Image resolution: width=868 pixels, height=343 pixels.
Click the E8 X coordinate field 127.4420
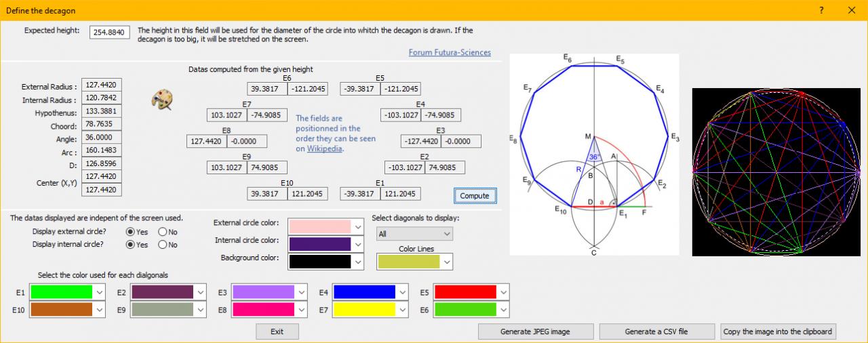click(x=207, y=142)
